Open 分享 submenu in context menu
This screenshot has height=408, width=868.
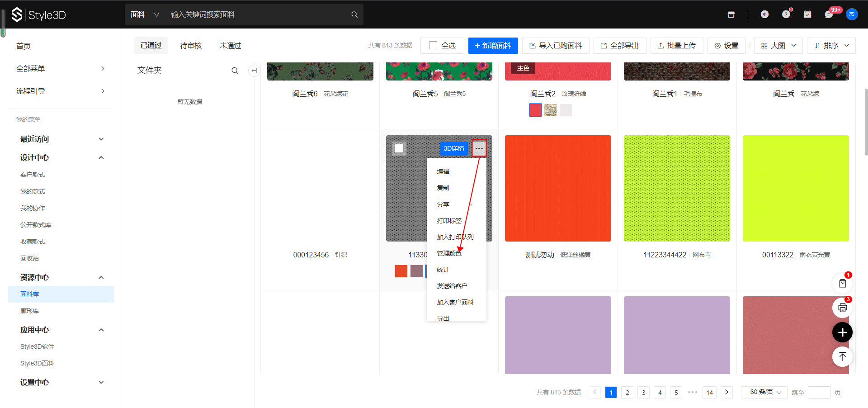click(457, 204)
